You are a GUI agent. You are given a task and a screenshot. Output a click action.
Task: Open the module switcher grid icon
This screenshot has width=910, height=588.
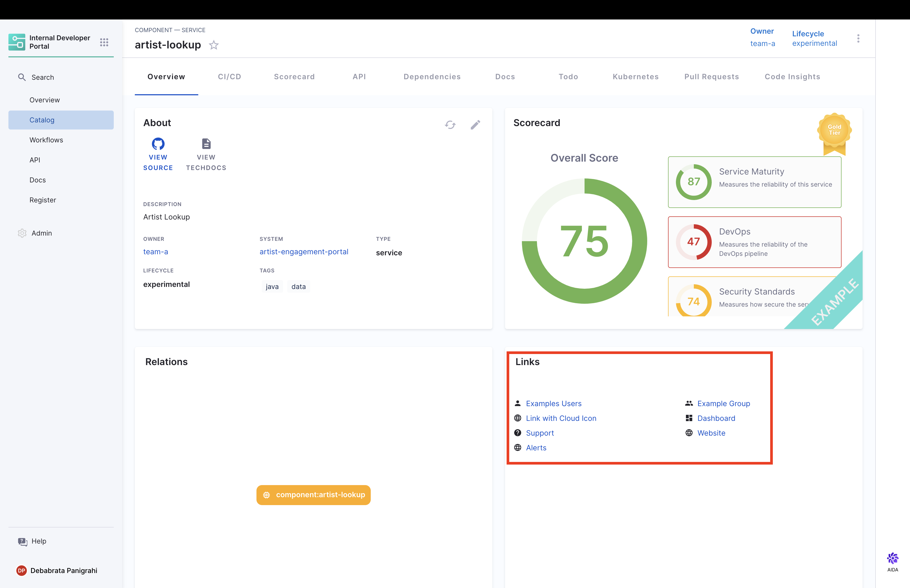pos(104,42)
